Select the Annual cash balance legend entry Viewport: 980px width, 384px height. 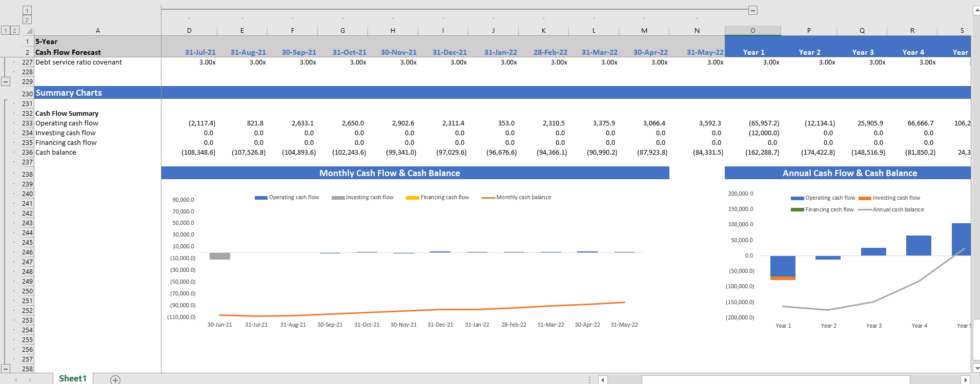pos(891,210)
